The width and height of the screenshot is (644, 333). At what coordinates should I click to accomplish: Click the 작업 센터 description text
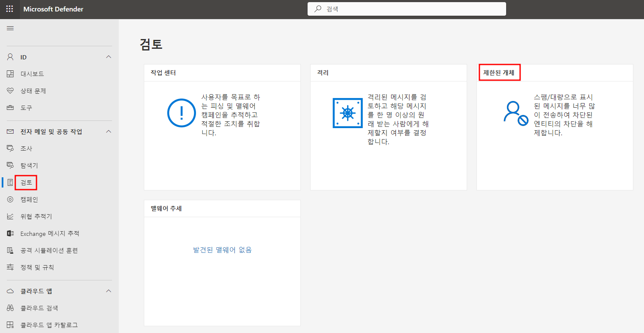[230, 115]
